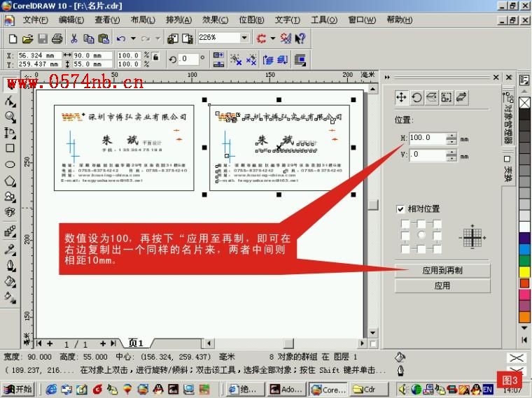Switch to the Ado... taskbar button
The image size is (532, 398).
pos(287,390)
